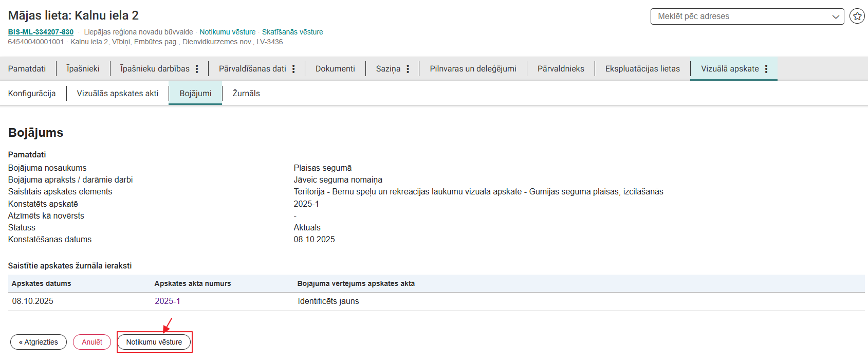868x360 pixels.
Task: Open Skatīšanās vēsture link in header
Action: click(x=292, y=32)
